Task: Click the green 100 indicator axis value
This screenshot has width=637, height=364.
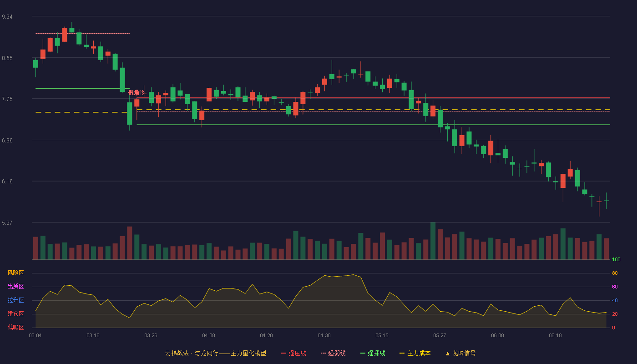Action: (x=616, y=259)
